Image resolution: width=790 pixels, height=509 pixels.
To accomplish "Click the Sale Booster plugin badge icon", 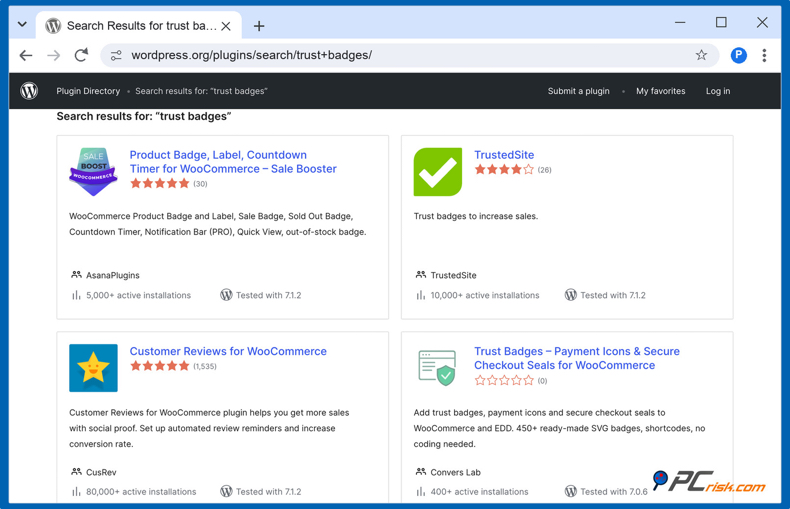I will (x=93, y=171).
